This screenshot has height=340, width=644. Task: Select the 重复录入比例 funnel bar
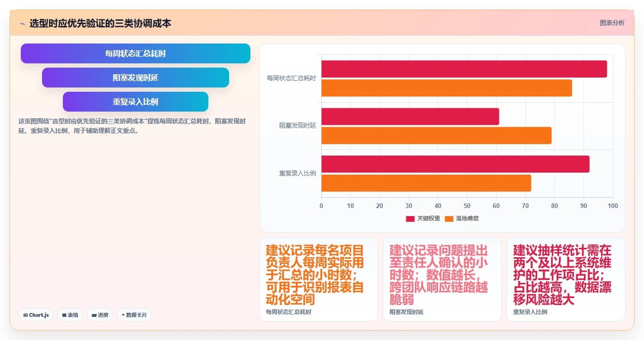(136, 102)
